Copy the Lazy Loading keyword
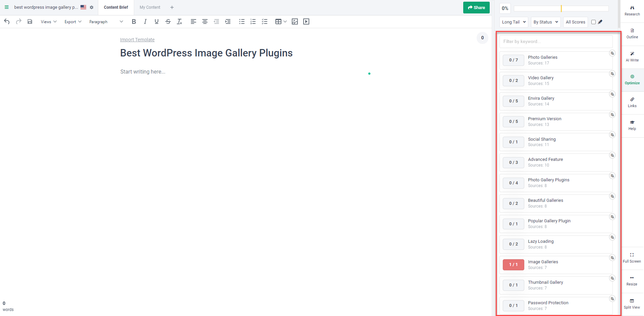 point(612,237)
